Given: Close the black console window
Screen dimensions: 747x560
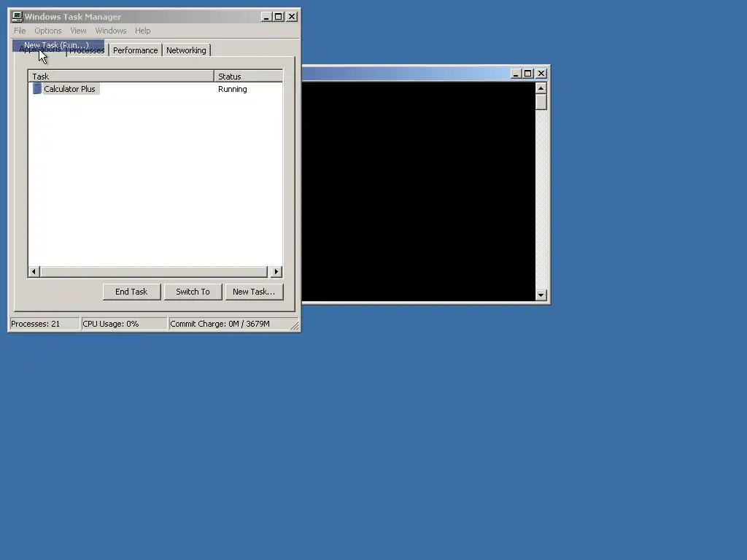Looking at the screenshot, I should (x=541, y=74).
